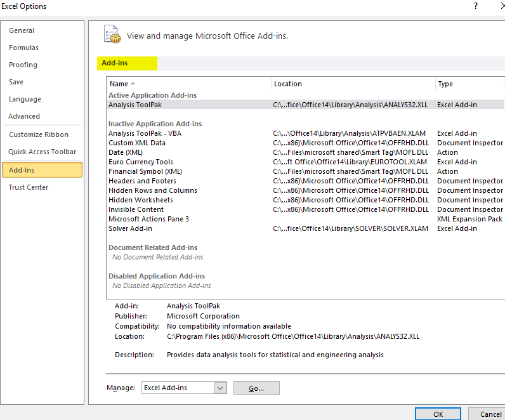Click the Add-ins gear document icon
505x420 pixels.
[112, 34]
